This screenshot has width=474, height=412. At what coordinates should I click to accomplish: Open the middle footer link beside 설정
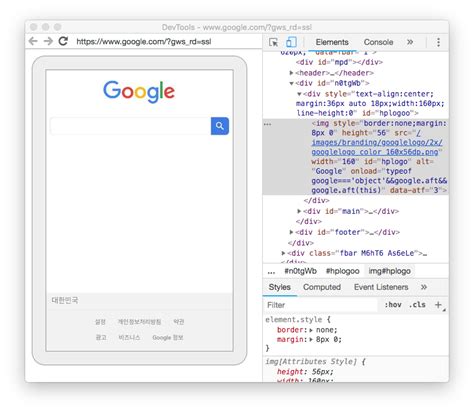[139, 322]
